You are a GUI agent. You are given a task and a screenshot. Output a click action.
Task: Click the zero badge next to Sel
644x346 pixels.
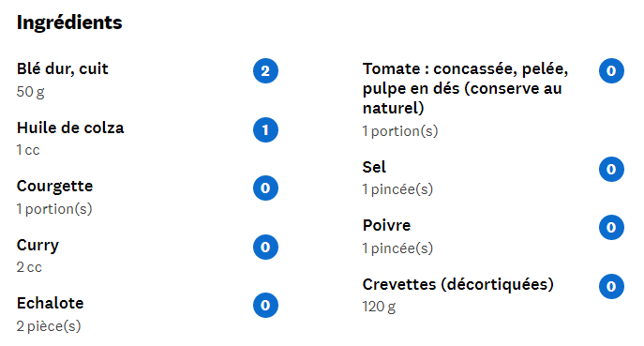(611, 169)
